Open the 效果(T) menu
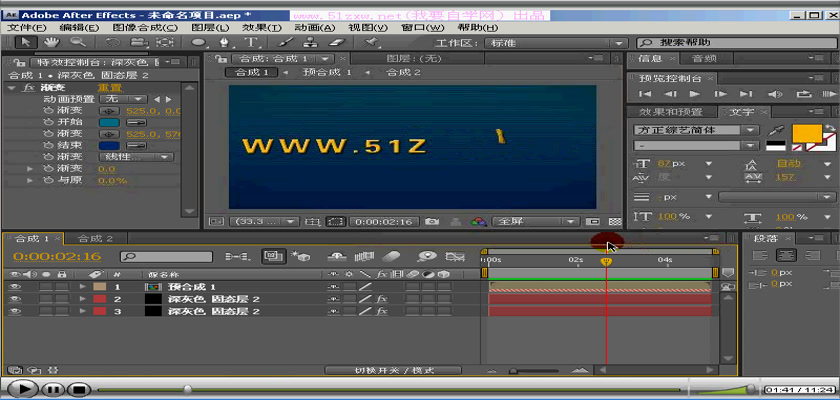This screenshot has height=400, width=840. pos(261,28)
